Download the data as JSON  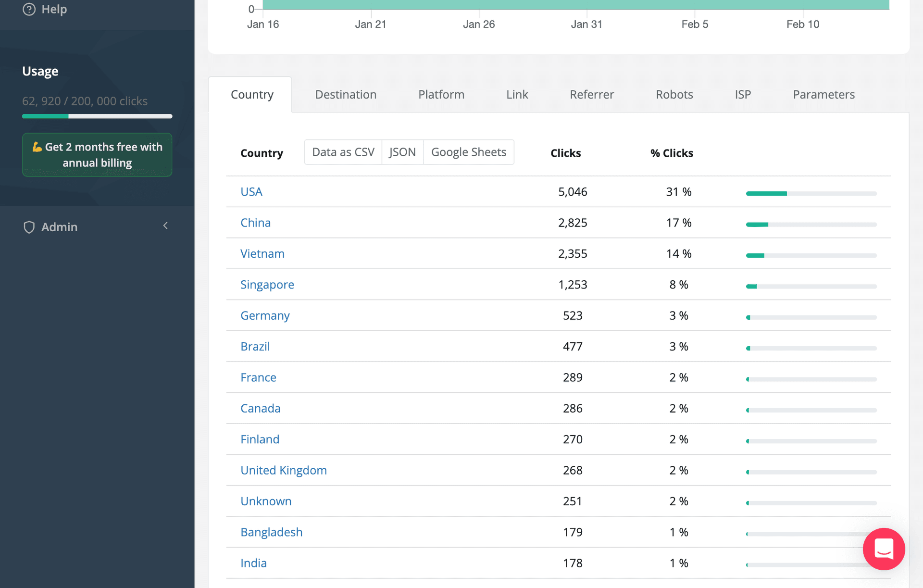402,152
